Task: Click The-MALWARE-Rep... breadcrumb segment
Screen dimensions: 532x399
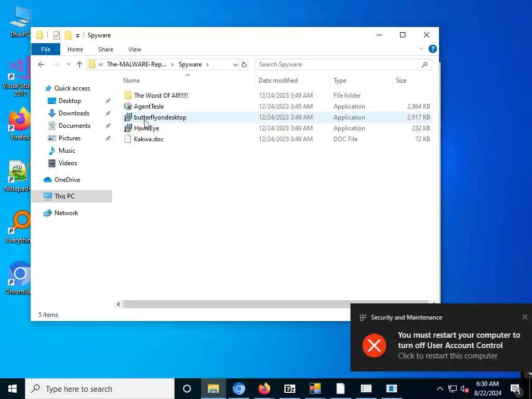Action: 137,64
